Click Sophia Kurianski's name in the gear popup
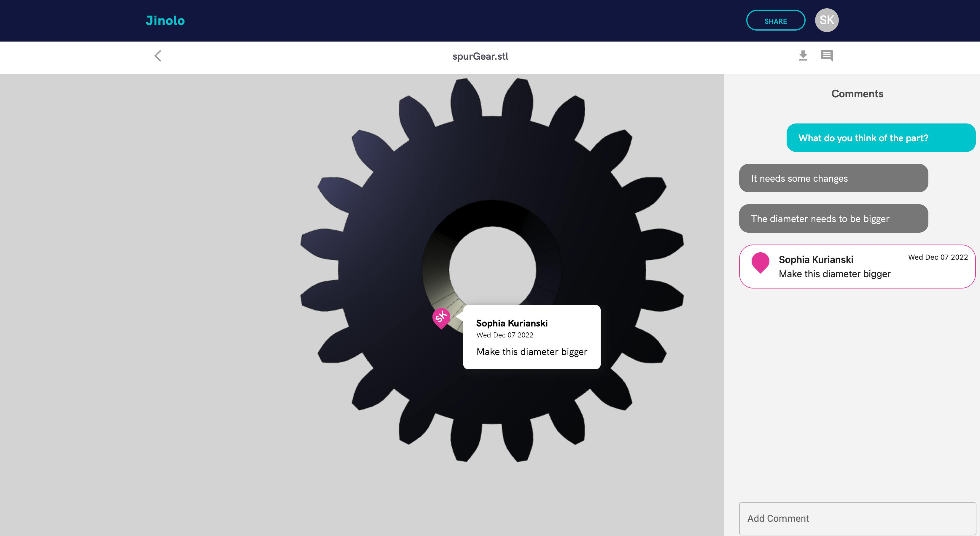 click(x=512, y=323)
